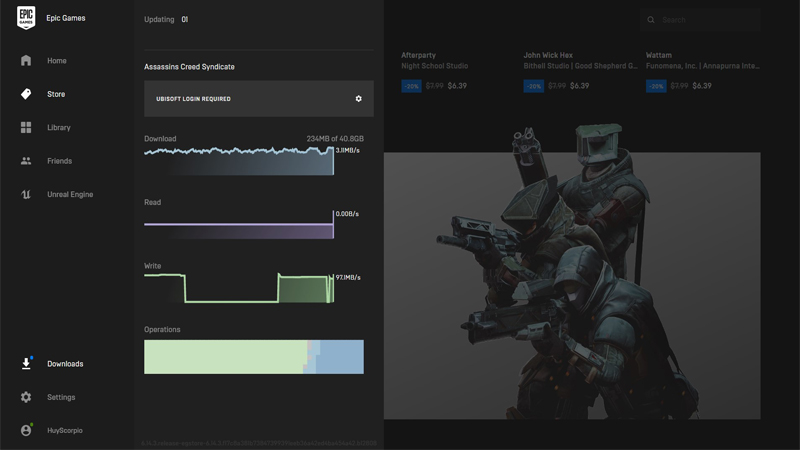Viewport: 800px width, 450px height.
Task: Open Settings from the sidebar gear
Action: click(26, 397)
